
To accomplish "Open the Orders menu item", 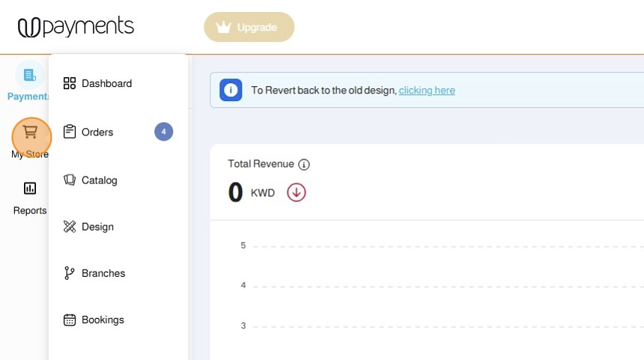I will click(x=97, y=132).
